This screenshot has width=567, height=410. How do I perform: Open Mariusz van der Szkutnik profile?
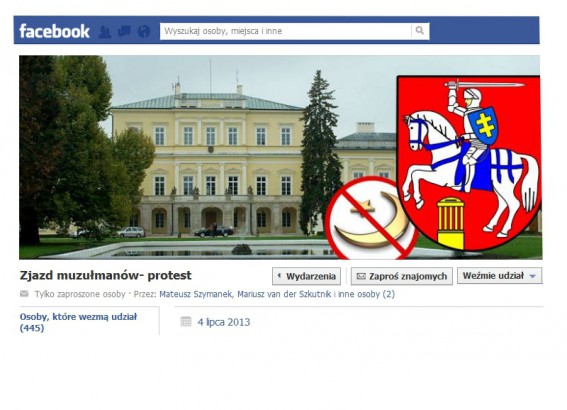[284, 294]
